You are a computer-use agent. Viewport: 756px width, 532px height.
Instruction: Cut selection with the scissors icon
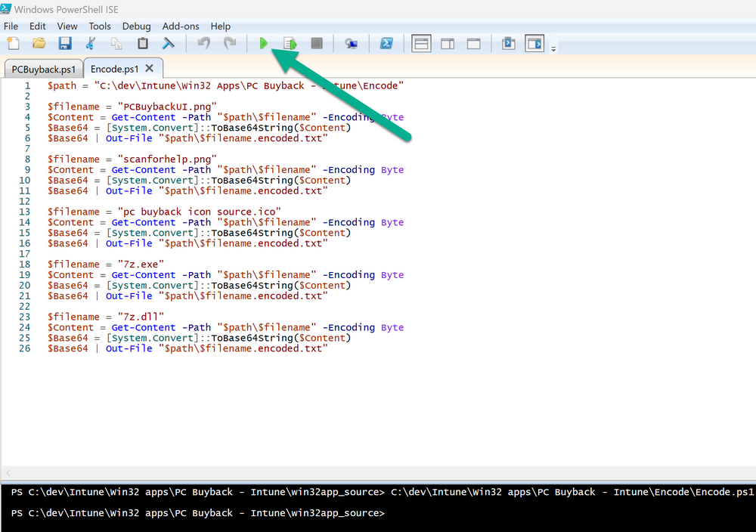coord(91,43)
